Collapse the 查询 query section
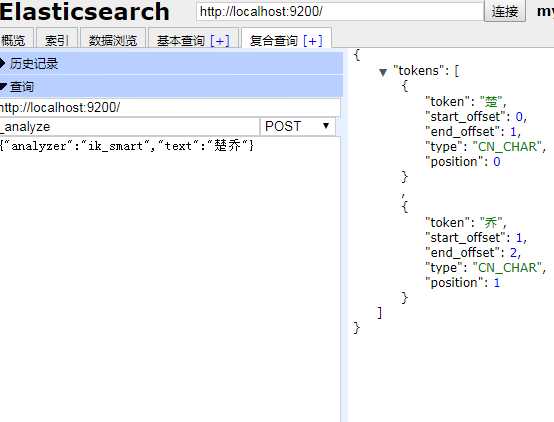The image size is (554, 422). (171, 87)
